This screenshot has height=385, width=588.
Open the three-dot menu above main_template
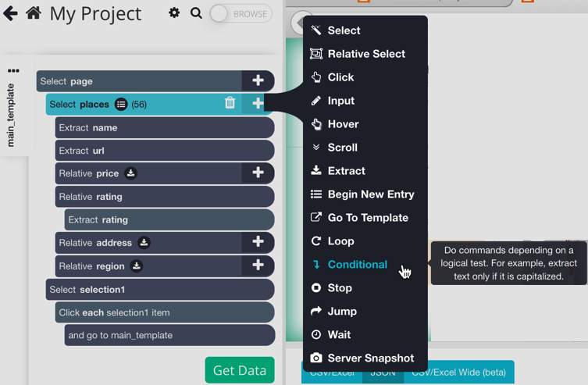tap(13, 71)
